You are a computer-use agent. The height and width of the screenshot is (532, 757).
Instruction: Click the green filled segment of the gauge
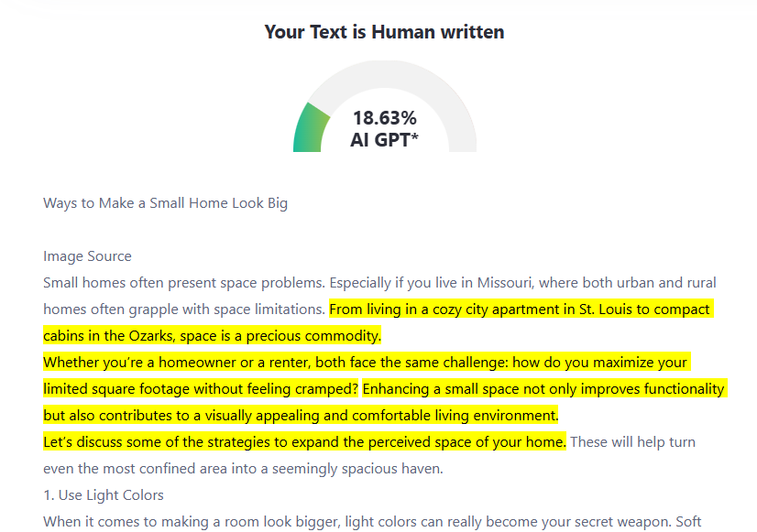pyautogui.click(x=309, y=129)
